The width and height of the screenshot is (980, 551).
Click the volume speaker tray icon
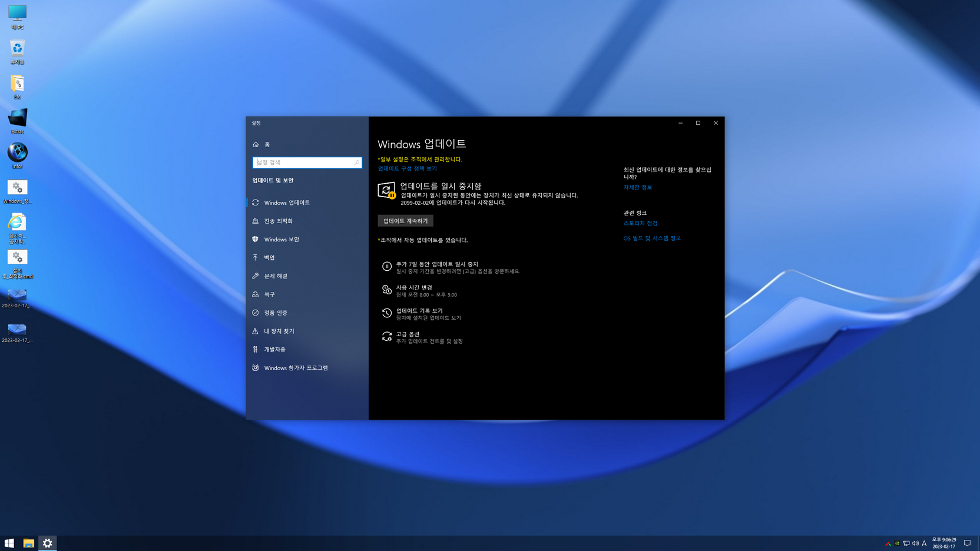point(915,543)
